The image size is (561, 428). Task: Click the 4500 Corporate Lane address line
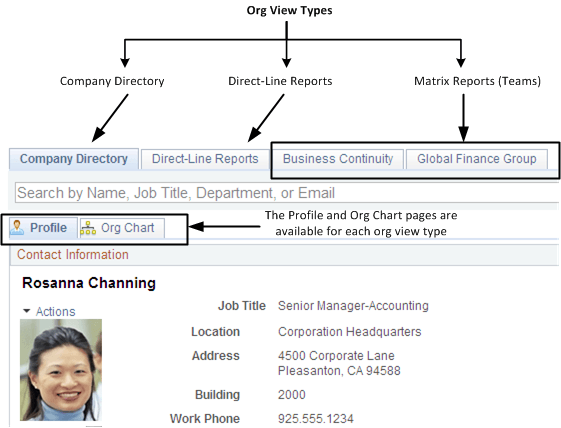pyautogui.click(x=336, y=356)
